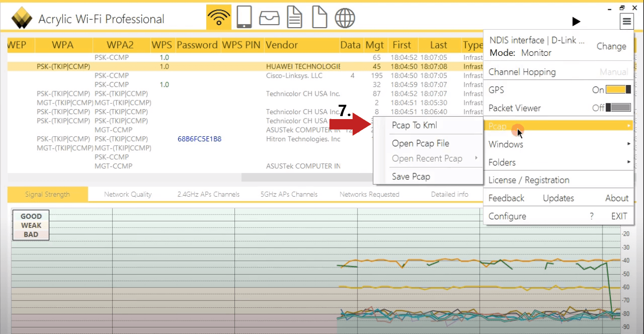
Task: Open the blank page scripts icon
Action: point(320,18)
